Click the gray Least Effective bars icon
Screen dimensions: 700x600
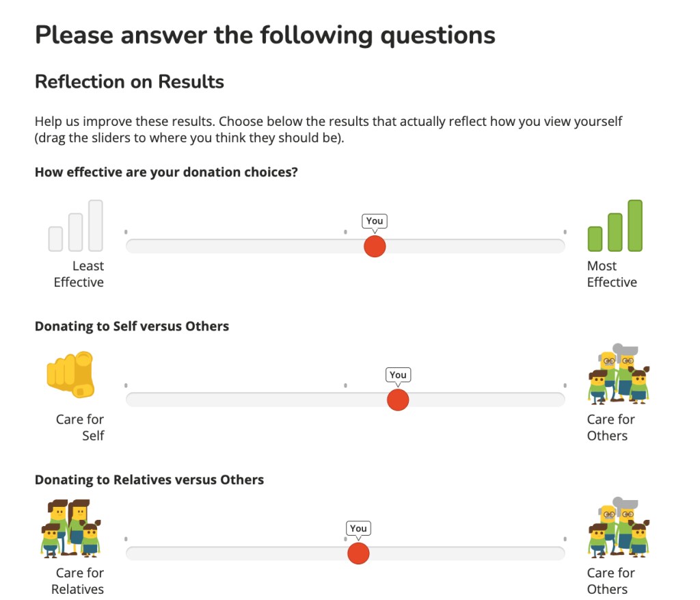76,226
